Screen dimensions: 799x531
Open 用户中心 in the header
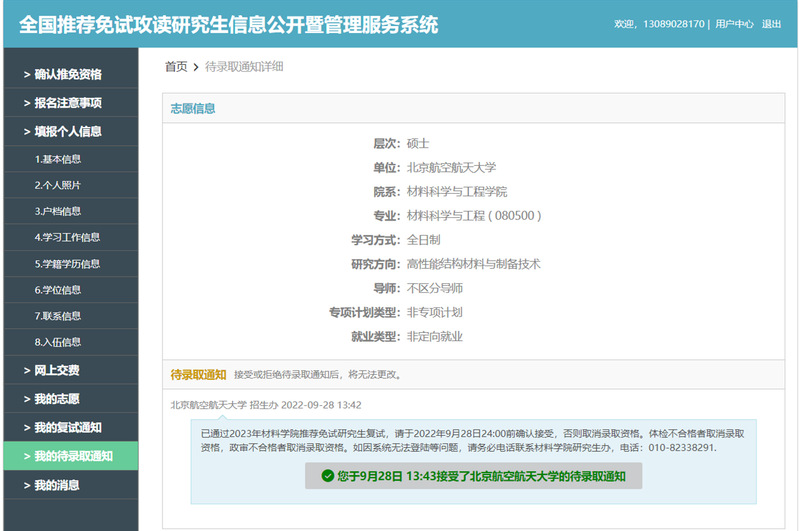734,24
